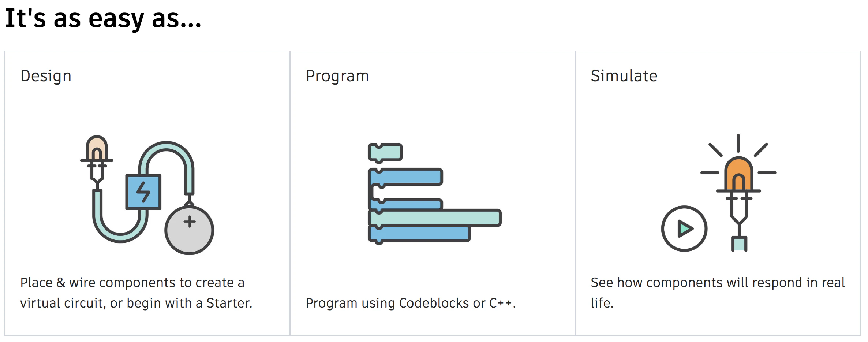The image size is (868, 342).
Task: Select the bottom blue codeblock bar
Action: 419,234
